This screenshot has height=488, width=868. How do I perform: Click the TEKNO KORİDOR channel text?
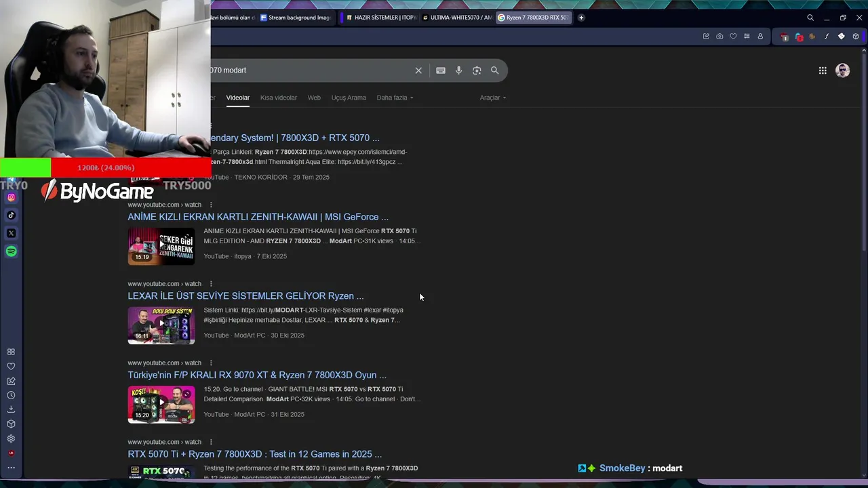pyautogui.click(x=260, y=178)
